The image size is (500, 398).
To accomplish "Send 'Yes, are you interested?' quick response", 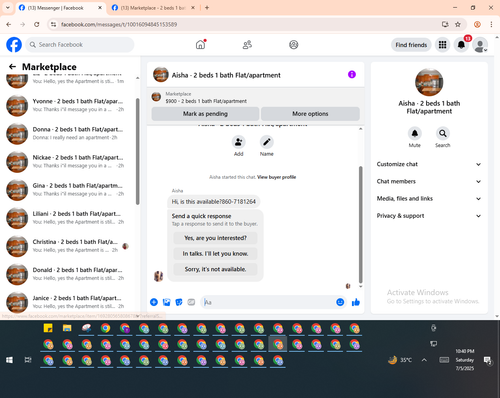I will pyautogui.click(x=215, y=238).
